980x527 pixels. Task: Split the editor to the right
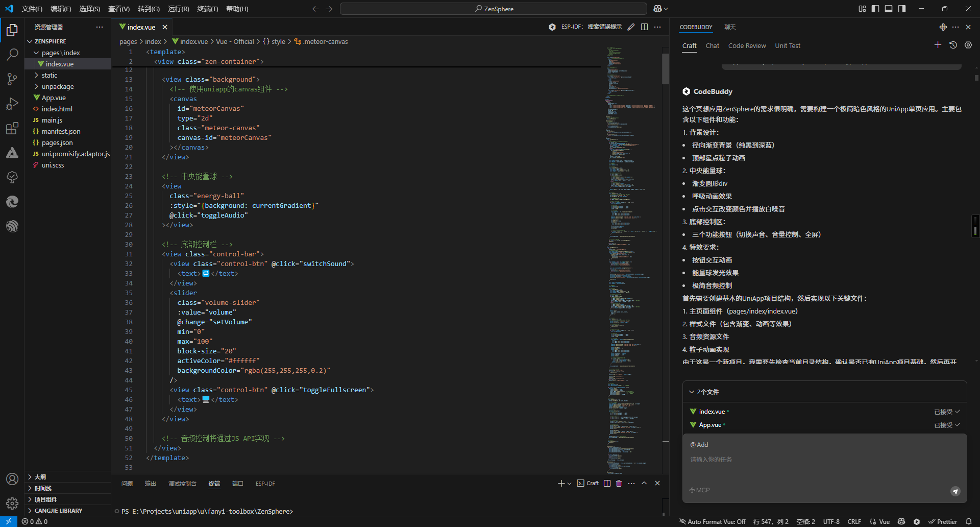tap(645, 27)
